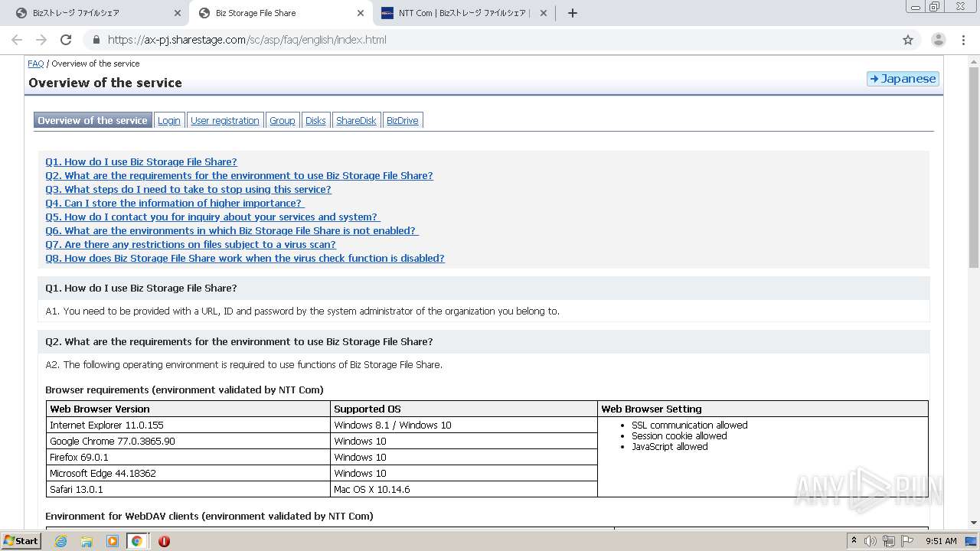Open the Action Center flag icon
980x551 pixels.
pyautogui.click(x=907, y=541)
